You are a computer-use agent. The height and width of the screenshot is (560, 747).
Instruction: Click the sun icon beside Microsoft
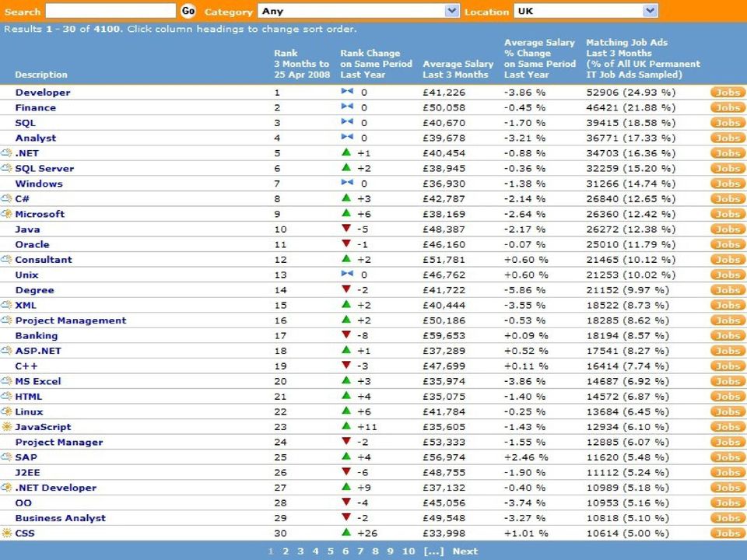point(7,214)
